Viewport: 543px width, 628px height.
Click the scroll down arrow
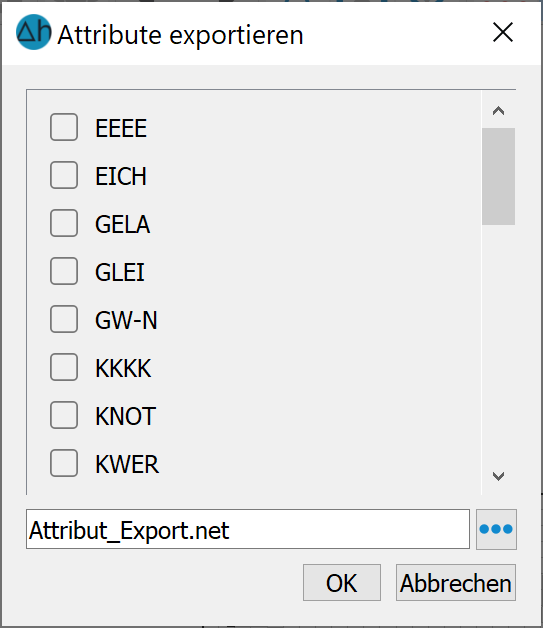[x=498, y=476]
